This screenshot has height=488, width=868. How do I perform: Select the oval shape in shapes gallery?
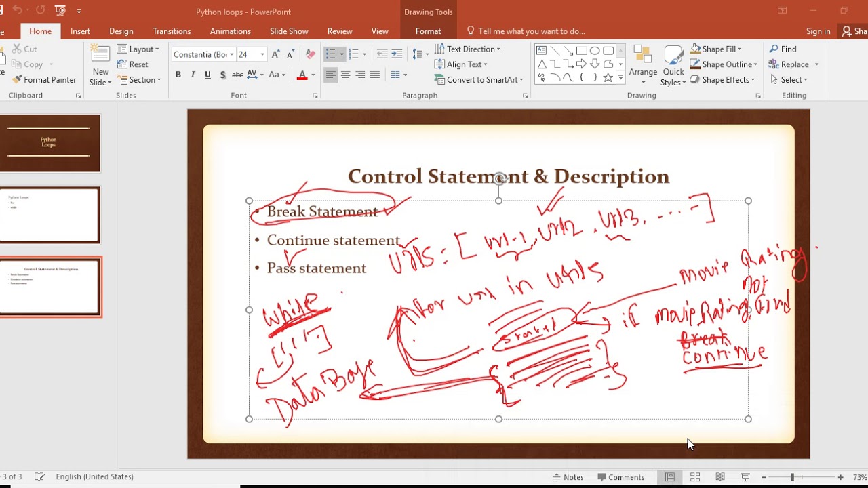click(595, 51)
